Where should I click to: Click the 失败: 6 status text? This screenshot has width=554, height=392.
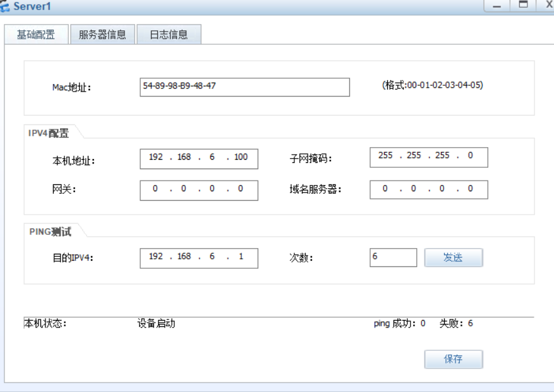pyautogui.click(x=456, y=323)
